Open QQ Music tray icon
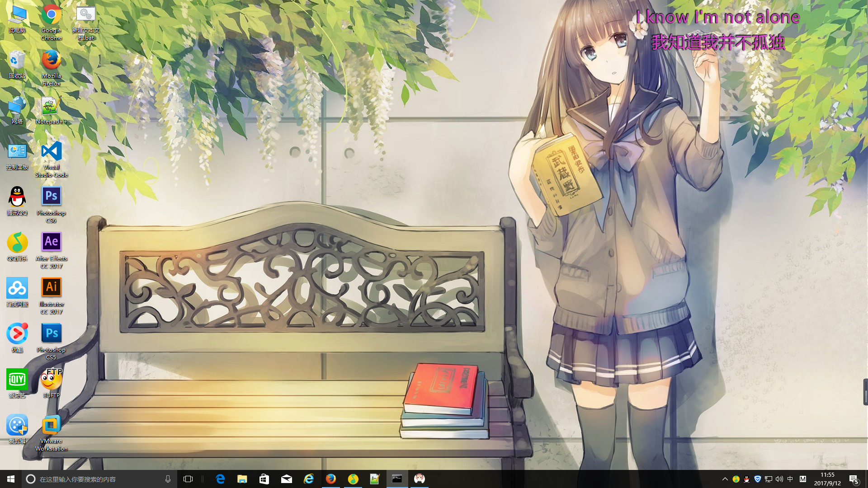The height and width of the screenshot is (488, 868). [x=736, y=479]
